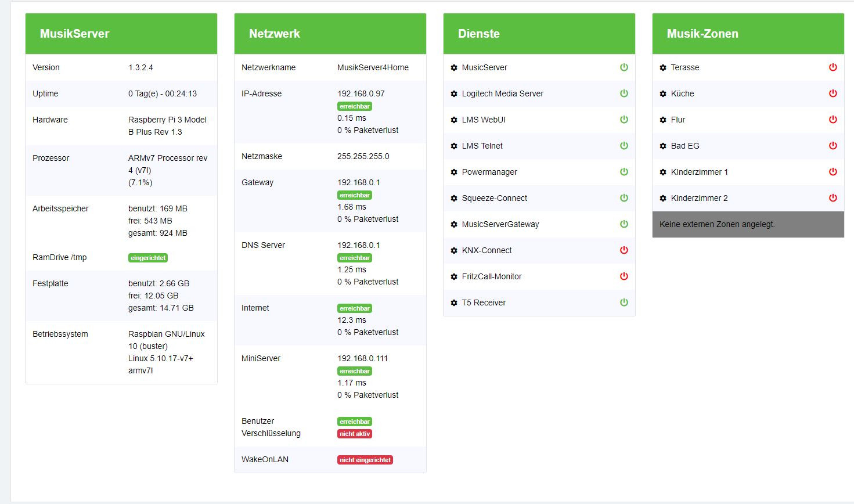
Task: Click the Kinderzimmer 1 zone name
Action: [699, 172]
